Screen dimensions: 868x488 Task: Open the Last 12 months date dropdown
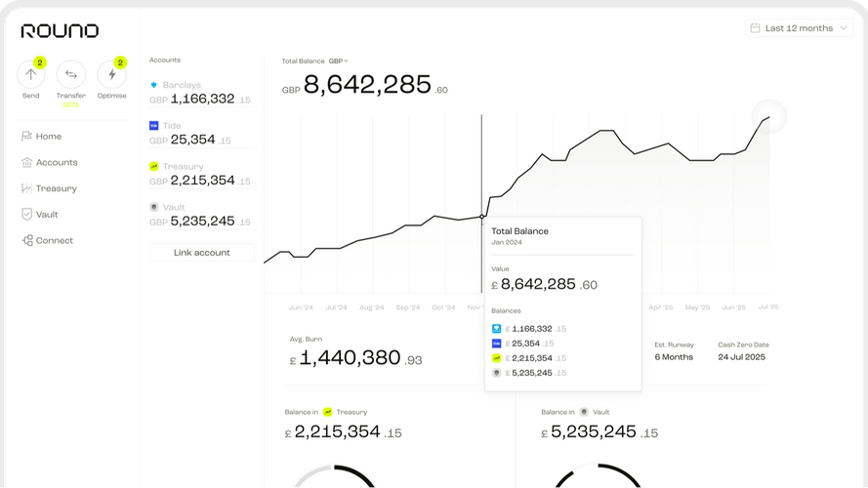[800, 28]
